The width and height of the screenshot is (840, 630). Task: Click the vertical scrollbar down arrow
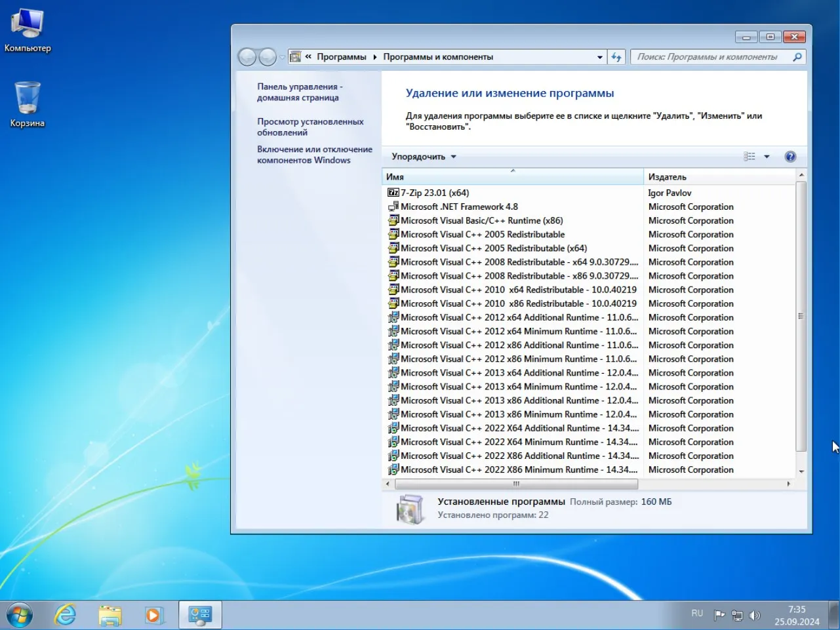pos(801,471)
